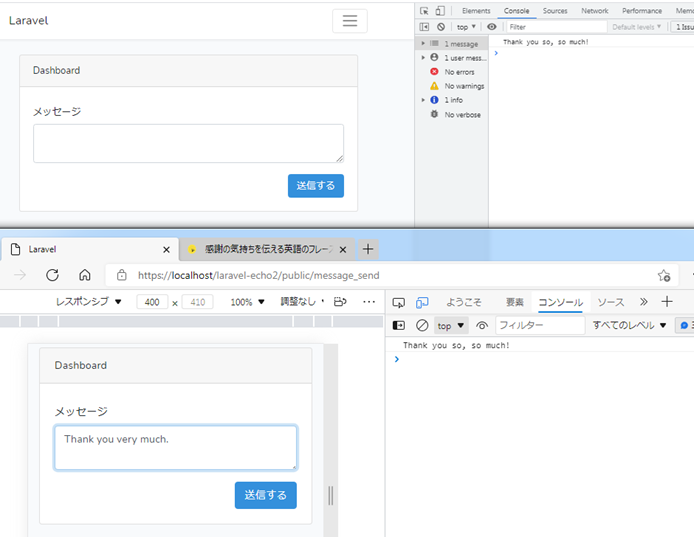Click Filter field in Chrome console
This screenshot has height=537, width=694.
[556, 27]
